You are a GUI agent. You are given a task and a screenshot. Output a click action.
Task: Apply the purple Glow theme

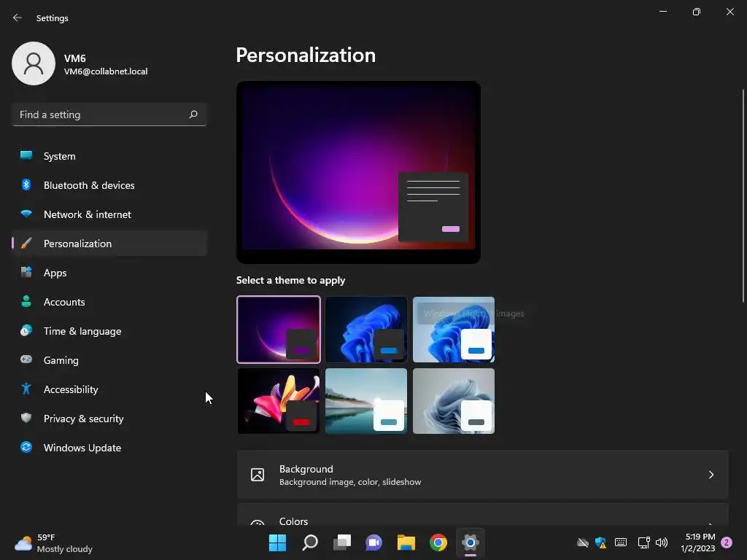tap(279, 330)
